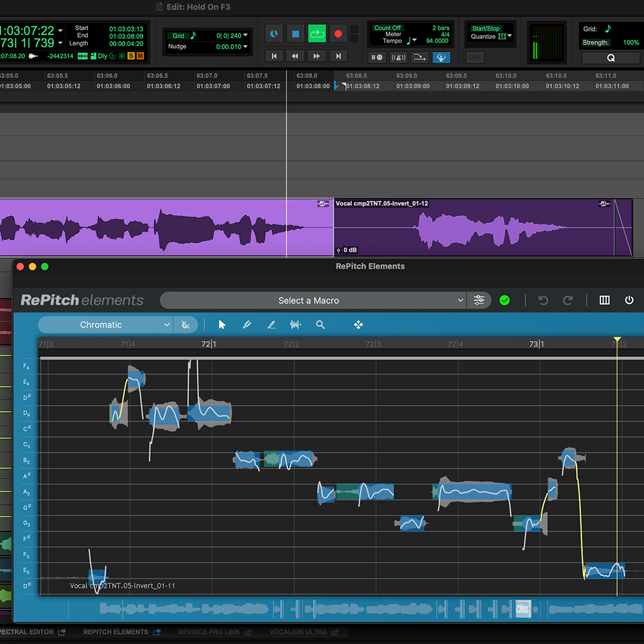Image resolution: width=644 pixels, height=644 pixels.
Task: Undo the last RePitch edit
Action: click(543, 300)
